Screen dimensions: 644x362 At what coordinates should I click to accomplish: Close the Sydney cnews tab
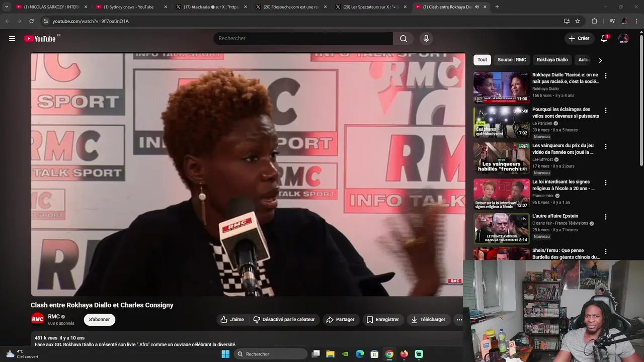(166, 7)
